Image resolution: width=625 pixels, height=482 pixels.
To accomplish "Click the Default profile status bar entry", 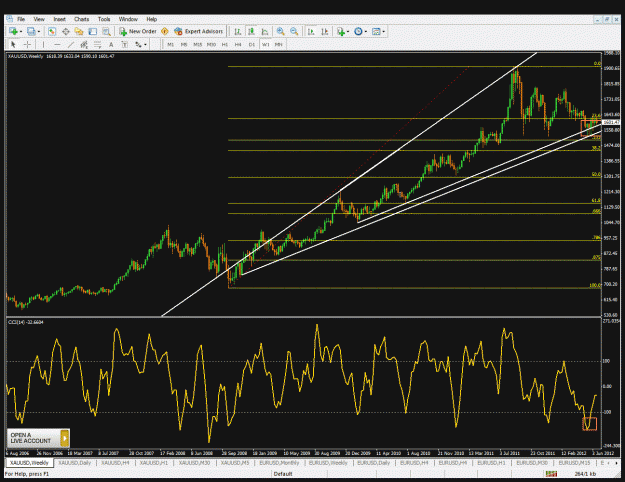I will (283, 474).
